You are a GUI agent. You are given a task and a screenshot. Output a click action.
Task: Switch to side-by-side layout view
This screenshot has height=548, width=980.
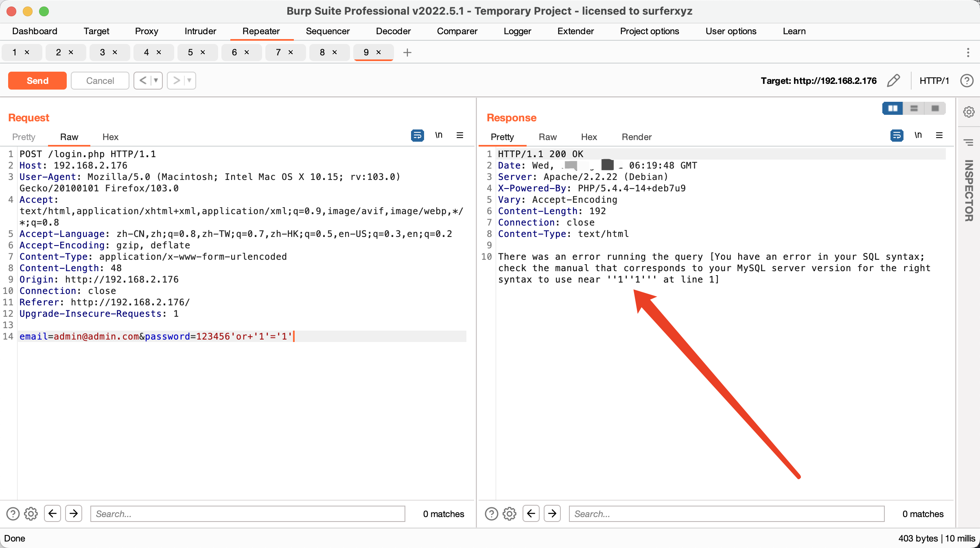[892, 108]
